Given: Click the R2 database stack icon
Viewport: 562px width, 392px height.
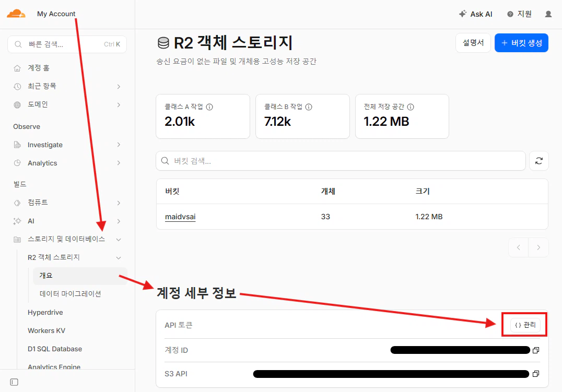Looking at the screenshot, I should click(x=163, y=43).
